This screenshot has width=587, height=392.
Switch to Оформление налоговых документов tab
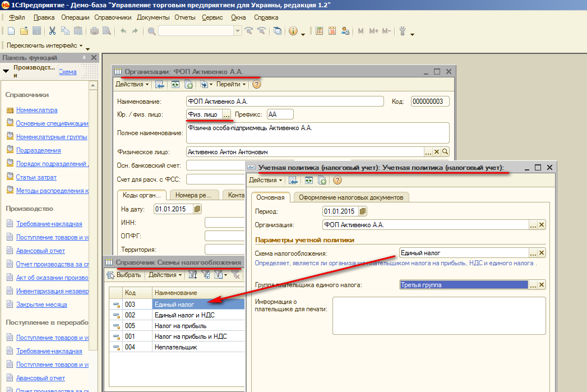351,197
